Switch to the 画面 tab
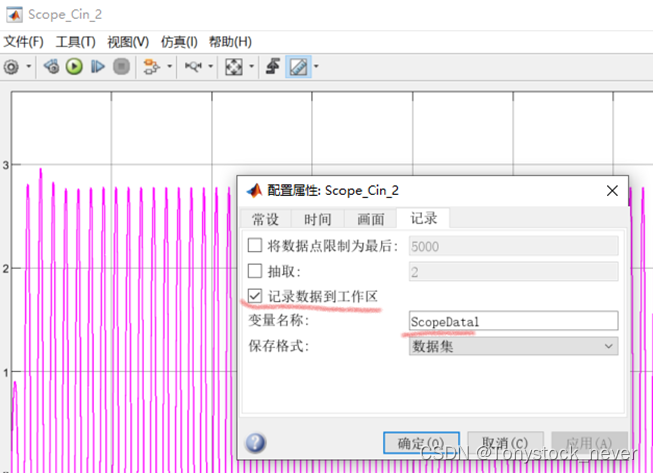The width and height of the screenshot is (653, 473). [x=371, y=219]
